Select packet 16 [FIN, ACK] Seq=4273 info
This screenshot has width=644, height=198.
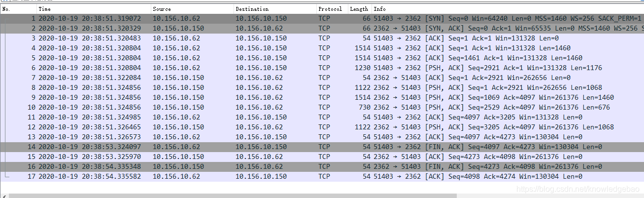488,166
